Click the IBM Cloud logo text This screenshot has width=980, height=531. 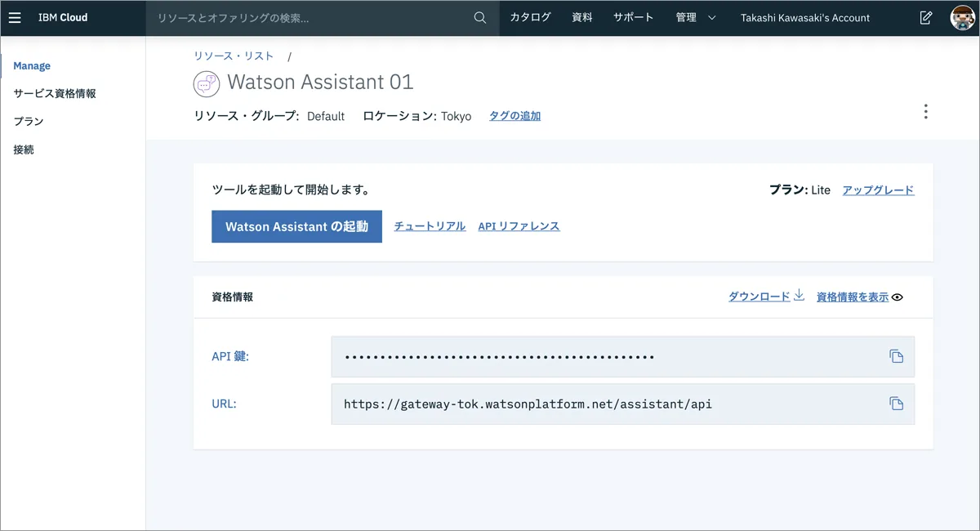point(63,17)
